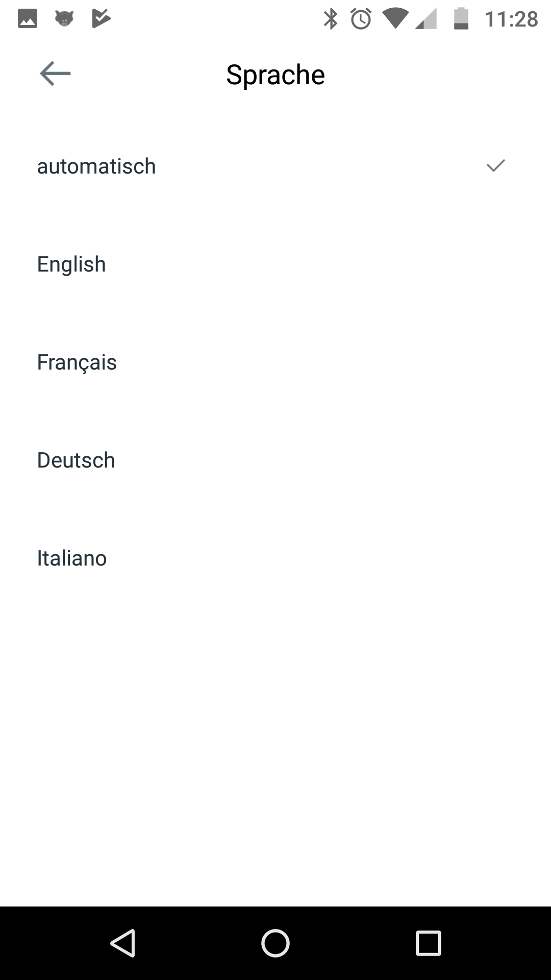551x980 pixels.
Task: Select automatisch language option
Action: click(x=96, y=166)
